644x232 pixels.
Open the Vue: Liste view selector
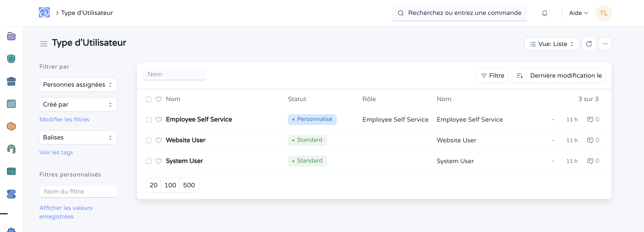tap(551, 44)
